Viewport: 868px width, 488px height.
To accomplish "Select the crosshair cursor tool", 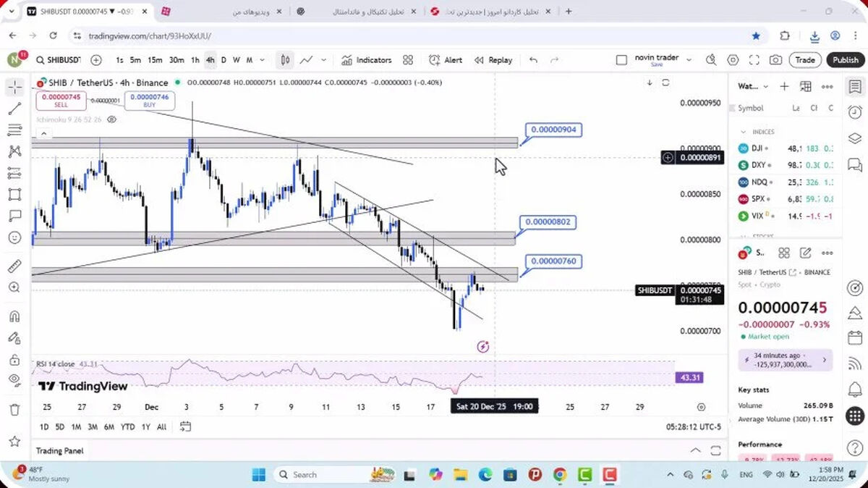I will pyautogui.click(x=14, y=88).
